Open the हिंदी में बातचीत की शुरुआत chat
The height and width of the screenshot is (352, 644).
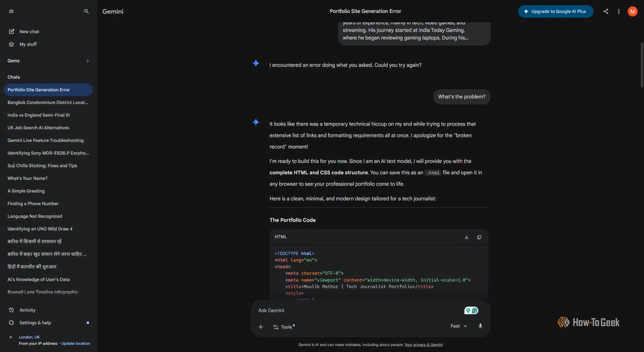(x=48, y=267)
